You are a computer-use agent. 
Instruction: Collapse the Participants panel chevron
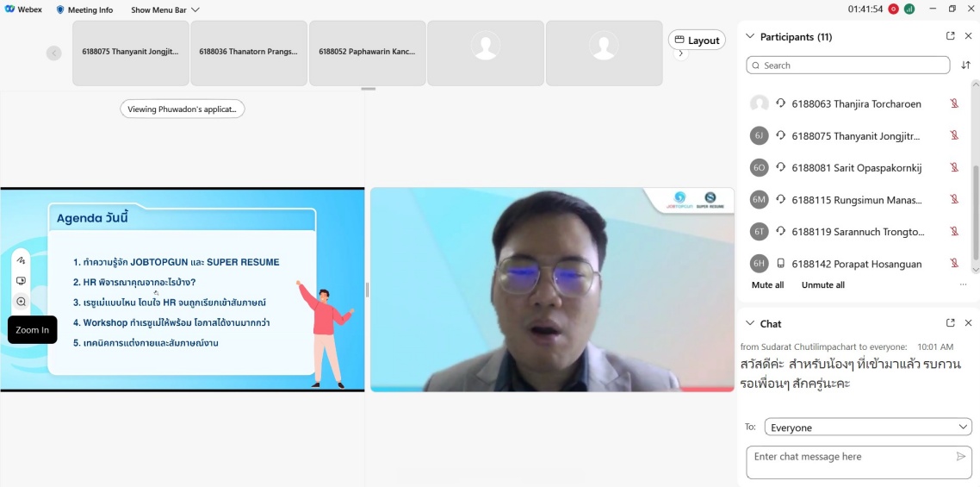750,36
